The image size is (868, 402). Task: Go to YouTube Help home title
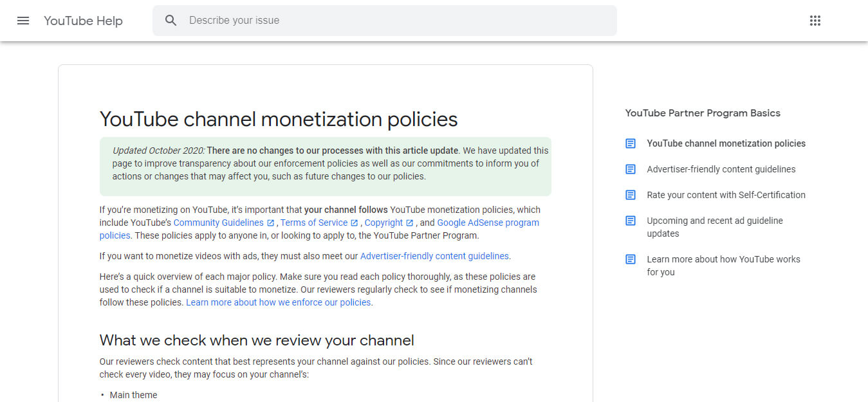point(83,21)
